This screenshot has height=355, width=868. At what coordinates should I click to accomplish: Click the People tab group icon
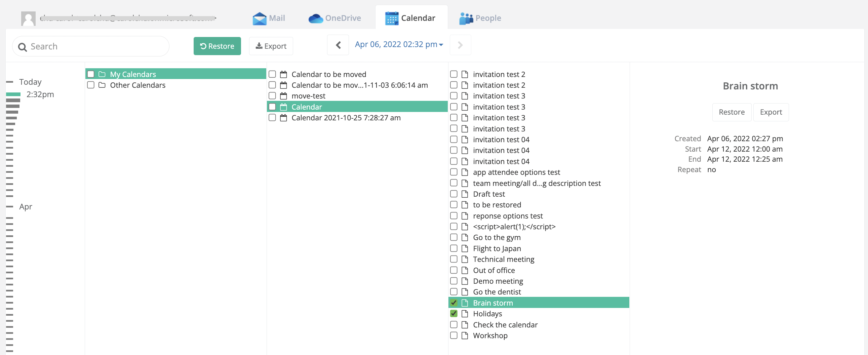(466, 18)
